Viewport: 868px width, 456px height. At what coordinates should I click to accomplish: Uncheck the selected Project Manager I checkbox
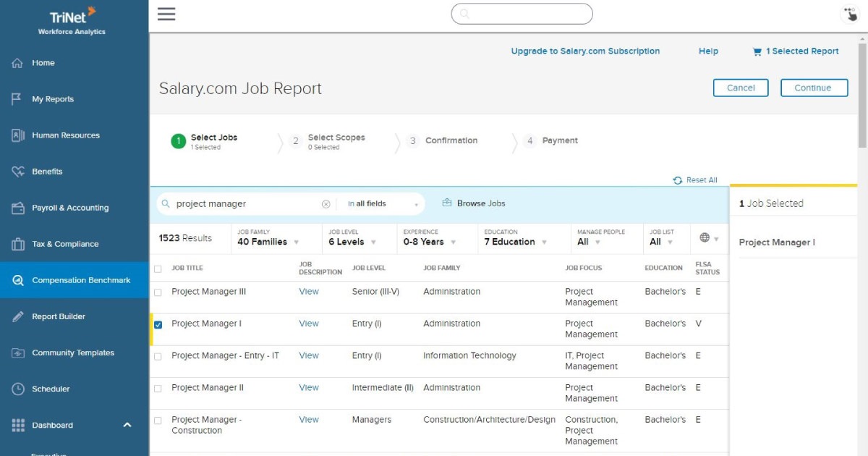tap(158, 324)
